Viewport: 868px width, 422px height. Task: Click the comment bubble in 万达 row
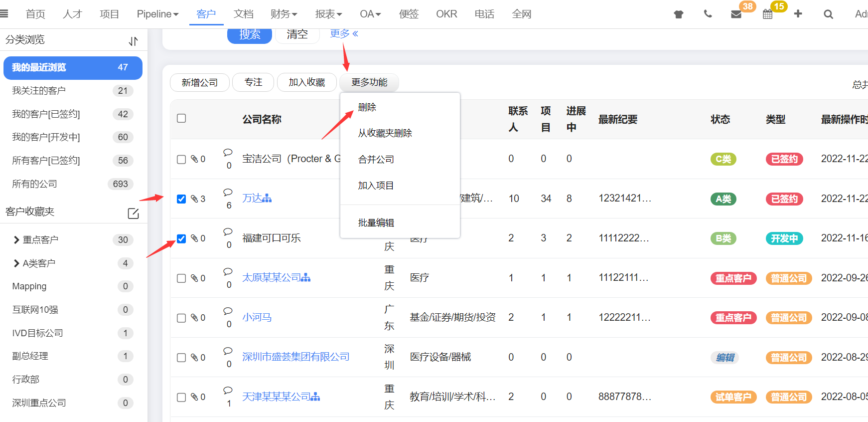[228, 192]
